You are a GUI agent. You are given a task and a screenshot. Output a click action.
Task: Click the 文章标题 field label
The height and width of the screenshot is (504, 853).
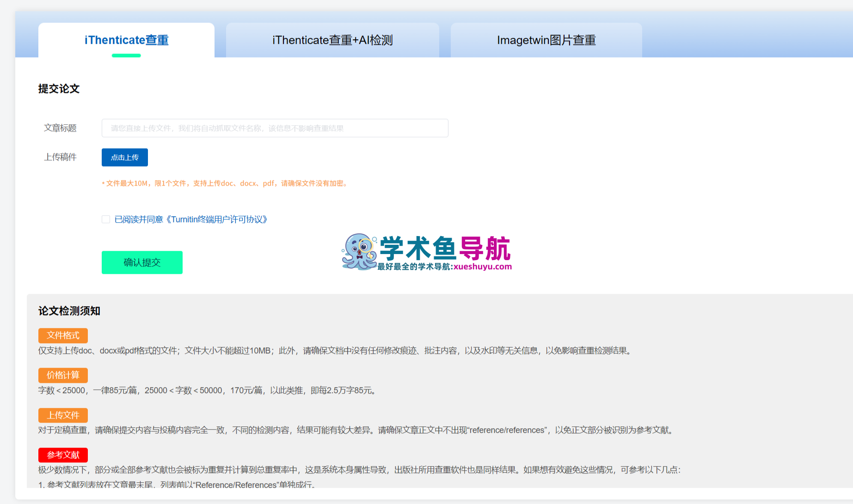[x=60, y=128]
